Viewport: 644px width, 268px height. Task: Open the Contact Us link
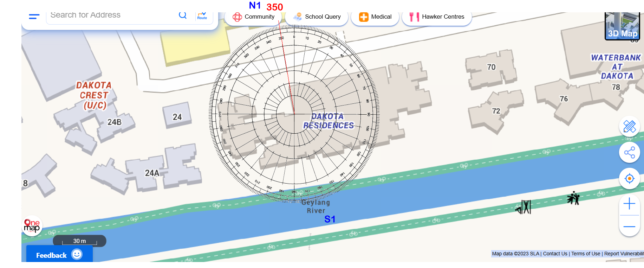point(555,254)
